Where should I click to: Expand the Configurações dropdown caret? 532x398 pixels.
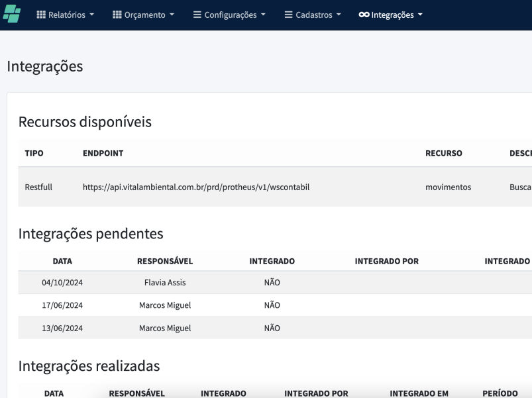coord(263,15)
